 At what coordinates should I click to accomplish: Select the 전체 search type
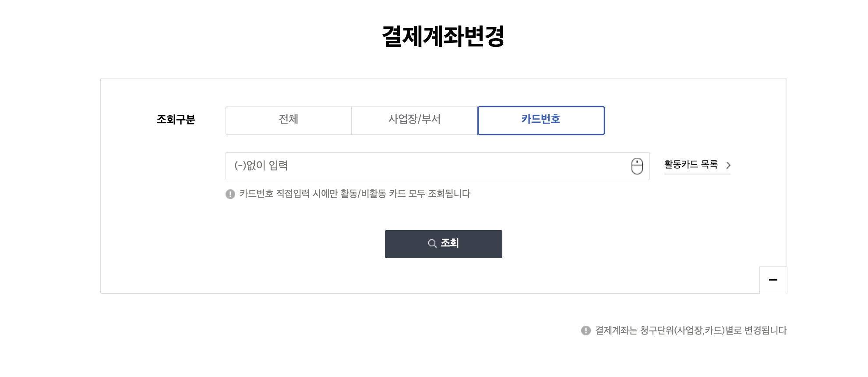pos(289,121)
